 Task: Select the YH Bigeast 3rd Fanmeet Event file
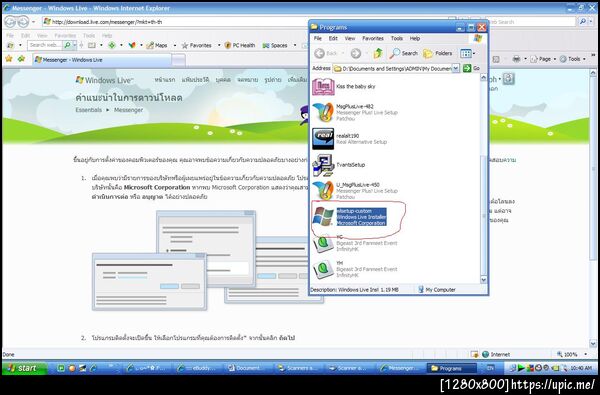coord(355,269)
